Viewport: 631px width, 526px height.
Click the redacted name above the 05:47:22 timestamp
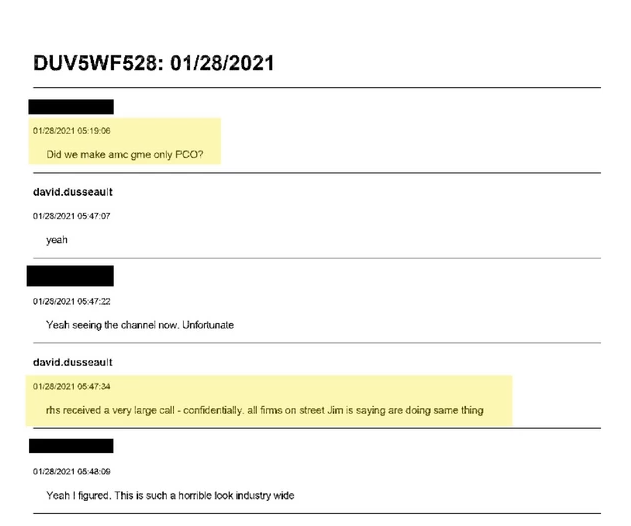click(x=70, y=276)
